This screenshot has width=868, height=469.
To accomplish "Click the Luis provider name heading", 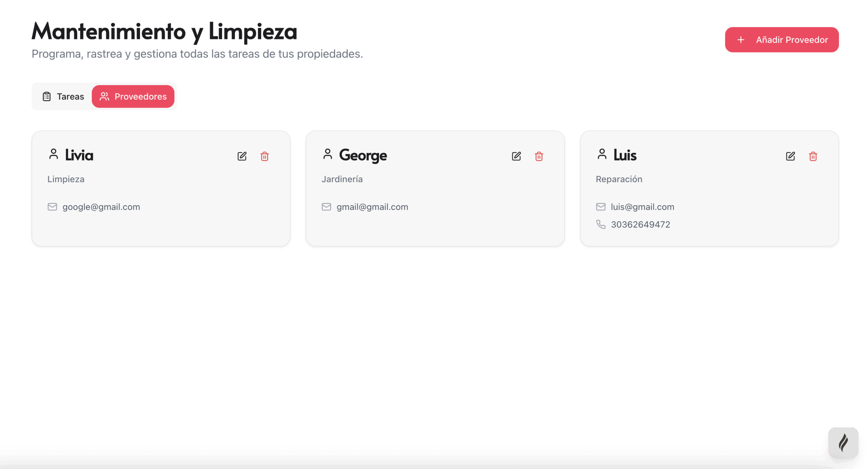I will 625,155.
